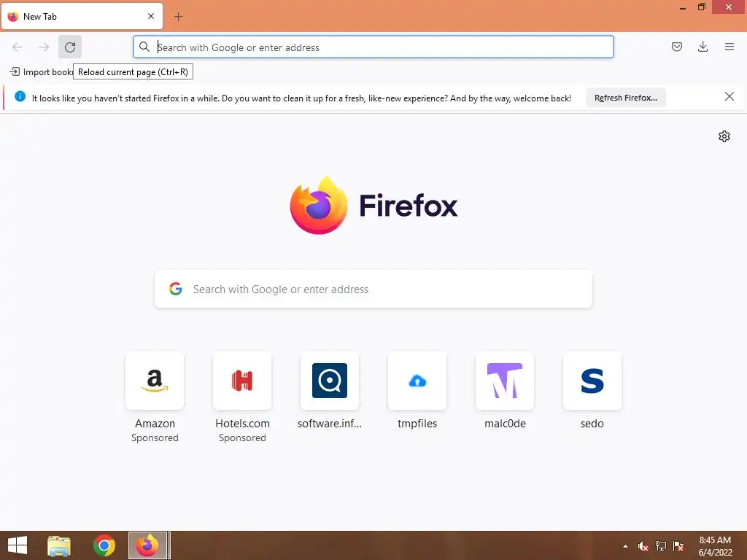Reload the current page

click(x=70, y=47)
